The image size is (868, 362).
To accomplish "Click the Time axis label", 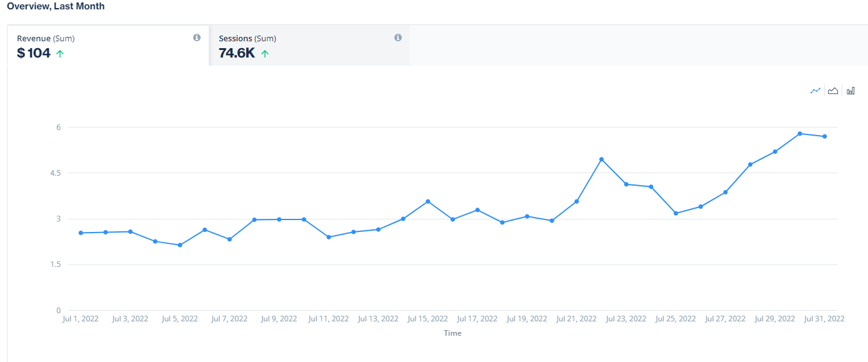I will (x=452, y=333).
